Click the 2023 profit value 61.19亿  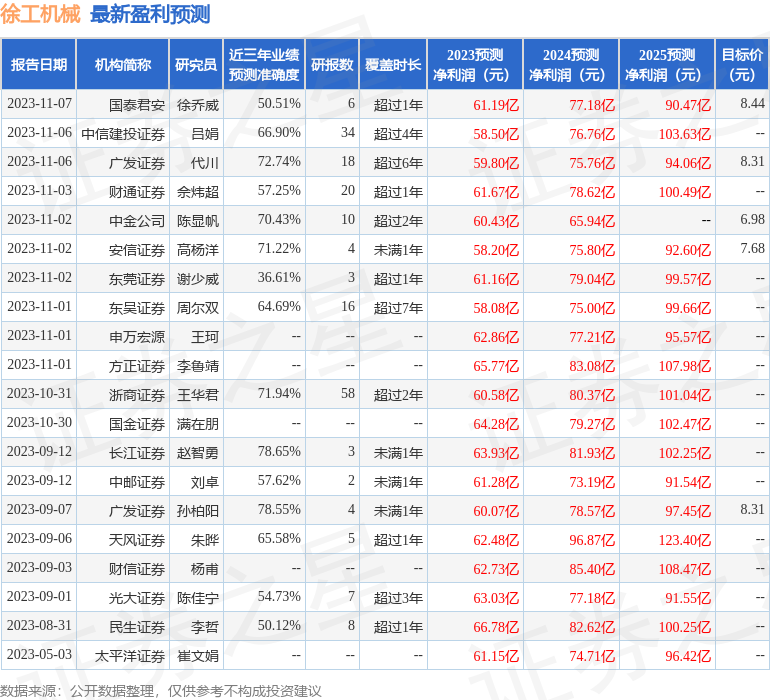tap(496, 105)
